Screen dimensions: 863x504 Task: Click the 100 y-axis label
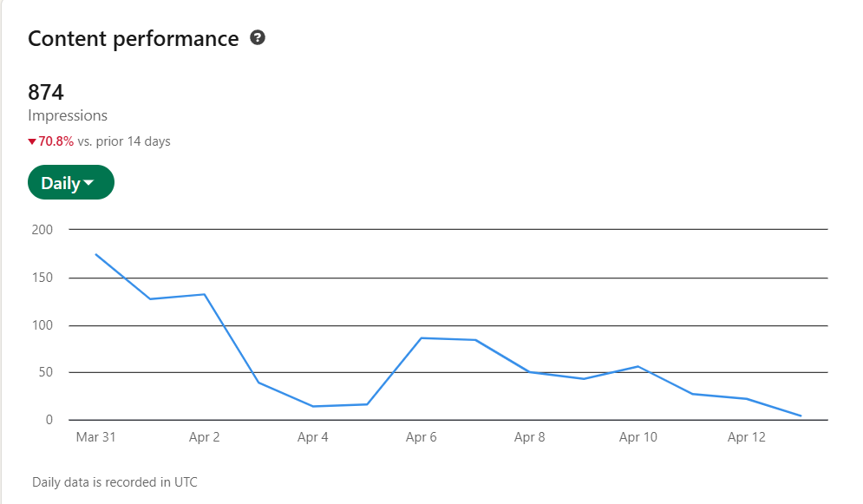coord(42,326)
